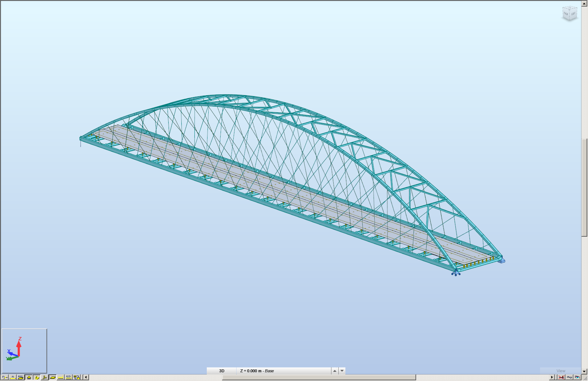Select the member labels icon on bottom toolbar
This screenshot has width=588, height=381.
tap(12, 377)
